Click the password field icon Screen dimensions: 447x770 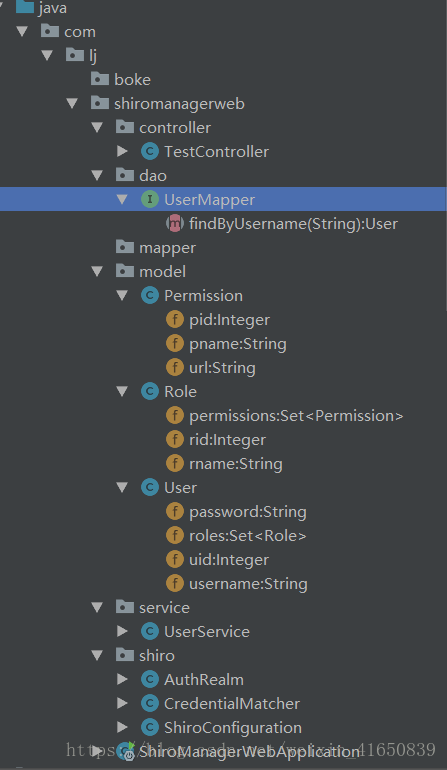coord(175,512)
